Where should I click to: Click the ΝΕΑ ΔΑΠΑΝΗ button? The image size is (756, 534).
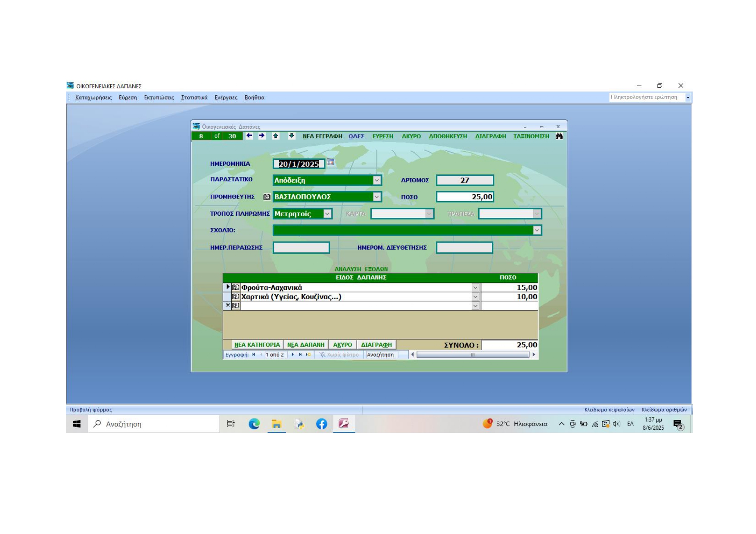[305, 345]
